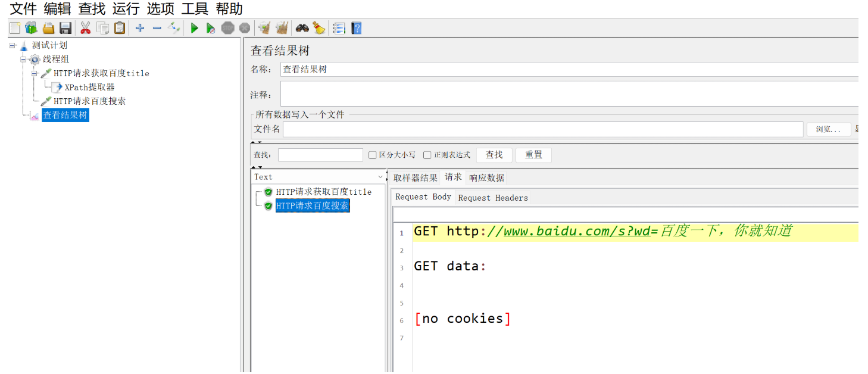Select 线程组 in the tree
Viewport: 868px width, 374px height.
[56, 59]
